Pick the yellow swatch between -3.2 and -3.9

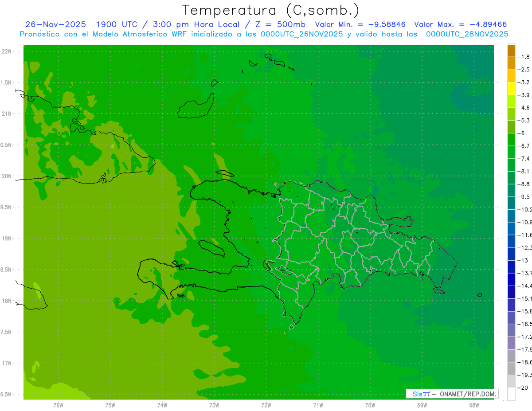[x=511, y=89]
